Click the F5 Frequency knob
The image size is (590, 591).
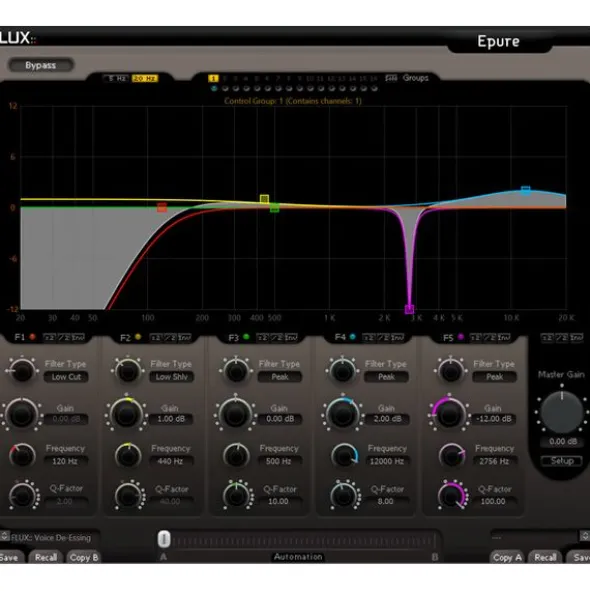click(452, 456)
